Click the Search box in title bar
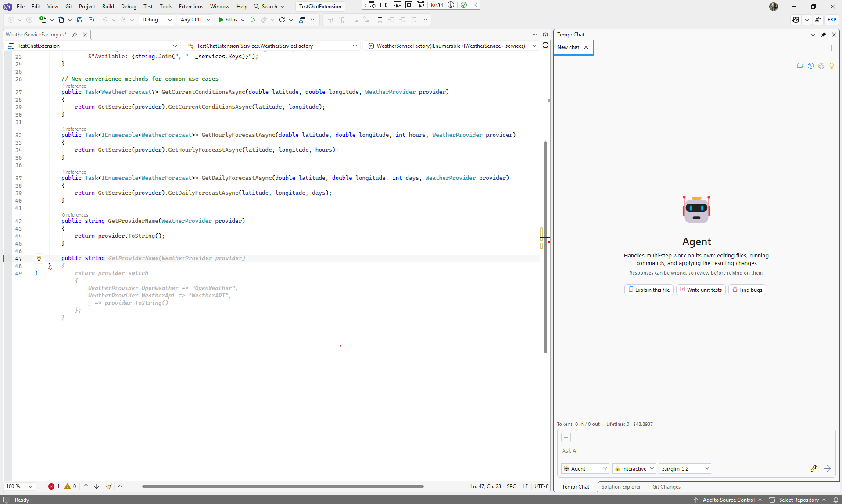842x504 pixels. [269, 7]
